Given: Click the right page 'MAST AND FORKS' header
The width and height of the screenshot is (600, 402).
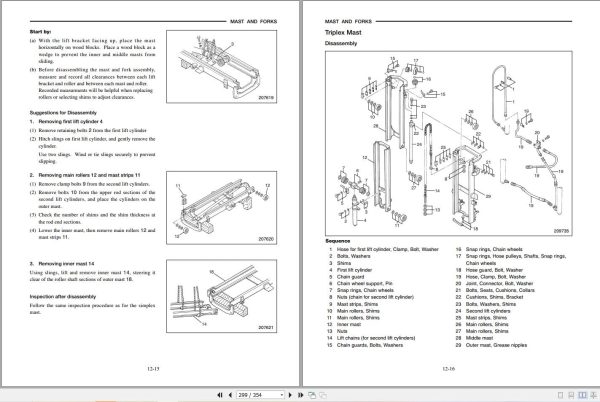Looking at the screenshot, I should (x=348, y=22).
